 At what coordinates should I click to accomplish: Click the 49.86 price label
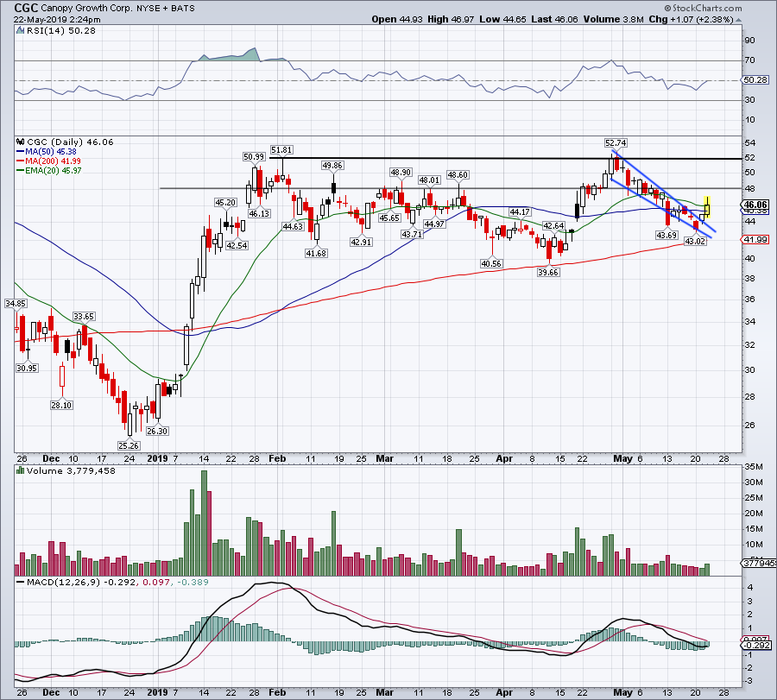pos(332,166)
